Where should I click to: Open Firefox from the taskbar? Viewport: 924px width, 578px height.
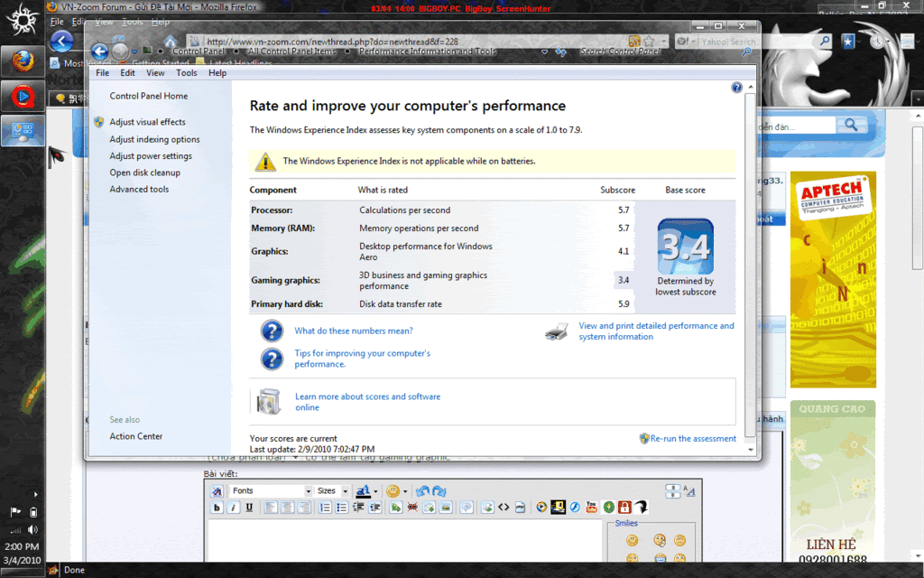[x=23, y=61]
